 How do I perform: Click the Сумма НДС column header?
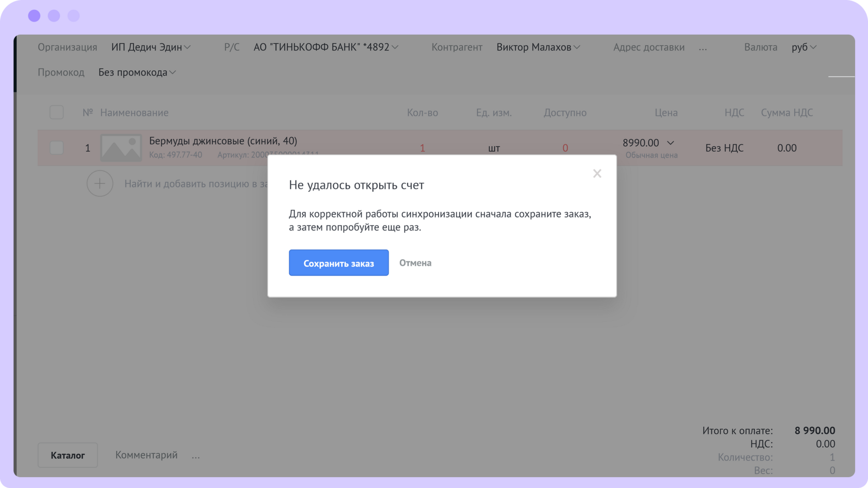(787, 113)
